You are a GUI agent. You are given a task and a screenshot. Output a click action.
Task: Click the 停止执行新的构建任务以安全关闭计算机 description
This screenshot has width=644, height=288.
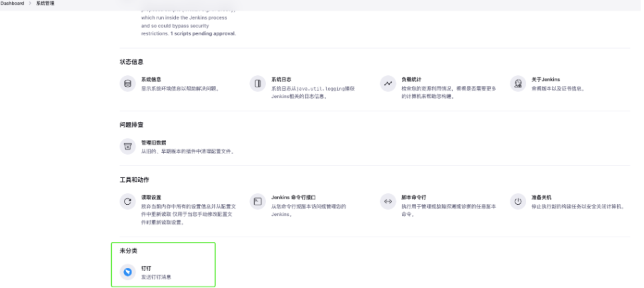[579, 206]
